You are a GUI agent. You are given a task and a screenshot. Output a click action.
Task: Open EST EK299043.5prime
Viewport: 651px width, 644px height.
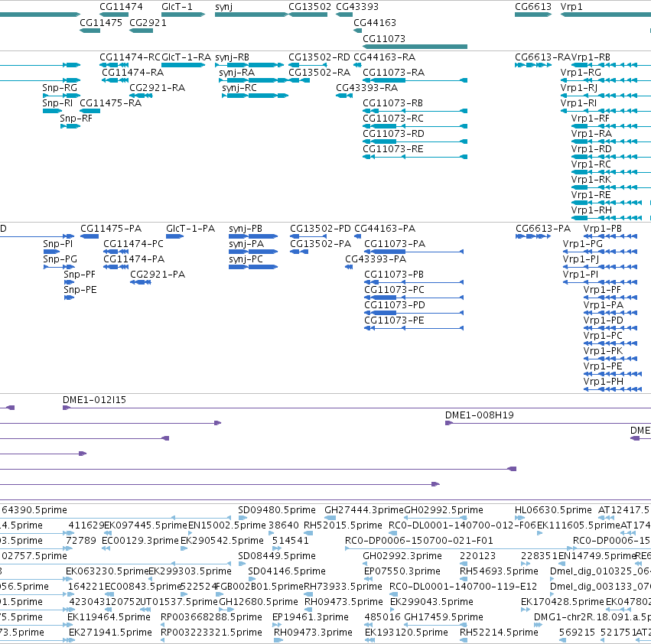392,610
